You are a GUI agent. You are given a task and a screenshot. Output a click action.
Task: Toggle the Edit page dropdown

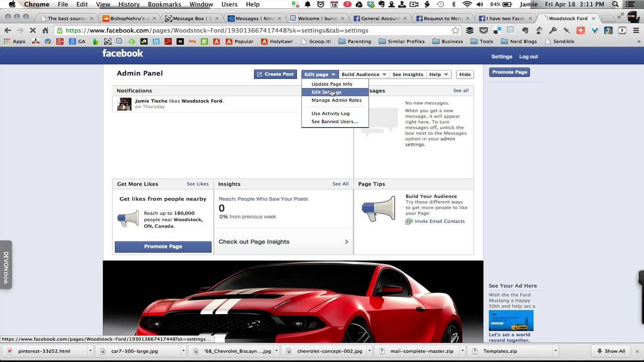pyautogui.click(x=319, y=74)
